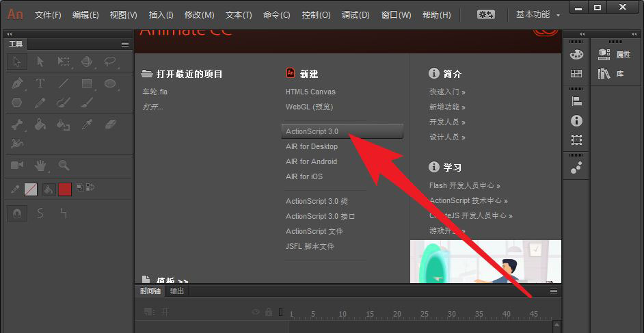Image resolution: width=644 pixels, height=333 pixels.
Task: Select the plain Brush tool
Action: 87,103
